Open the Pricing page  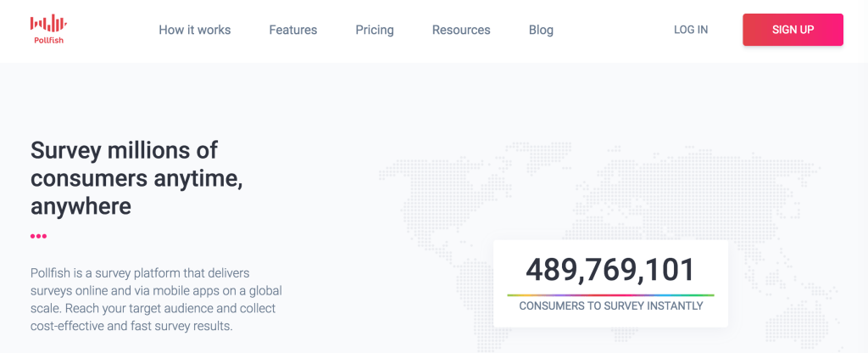[x=375, y=30]
